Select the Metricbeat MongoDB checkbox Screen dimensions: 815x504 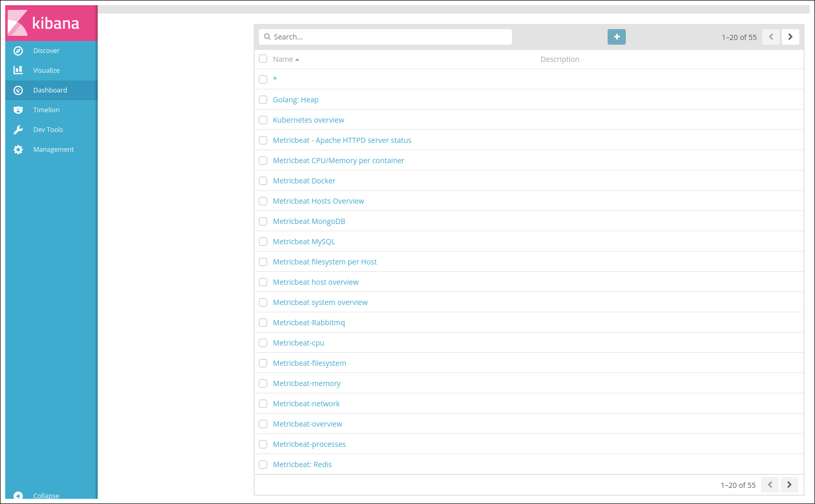263,221
